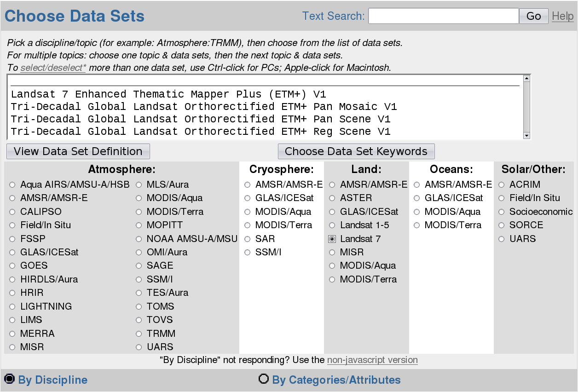The height and width of the screenshot is (392, 578).
Task: Click the Go search button
Action: [534, 16]
